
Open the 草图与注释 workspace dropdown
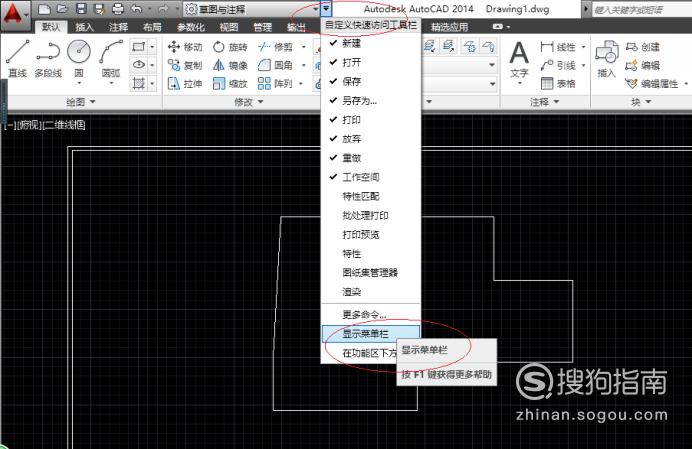pos(252,9)
